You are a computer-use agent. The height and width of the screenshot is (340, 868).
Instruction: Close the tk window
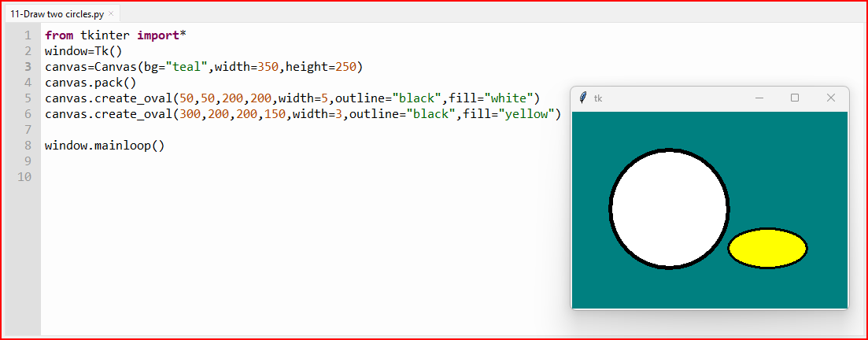coord(830,98)
